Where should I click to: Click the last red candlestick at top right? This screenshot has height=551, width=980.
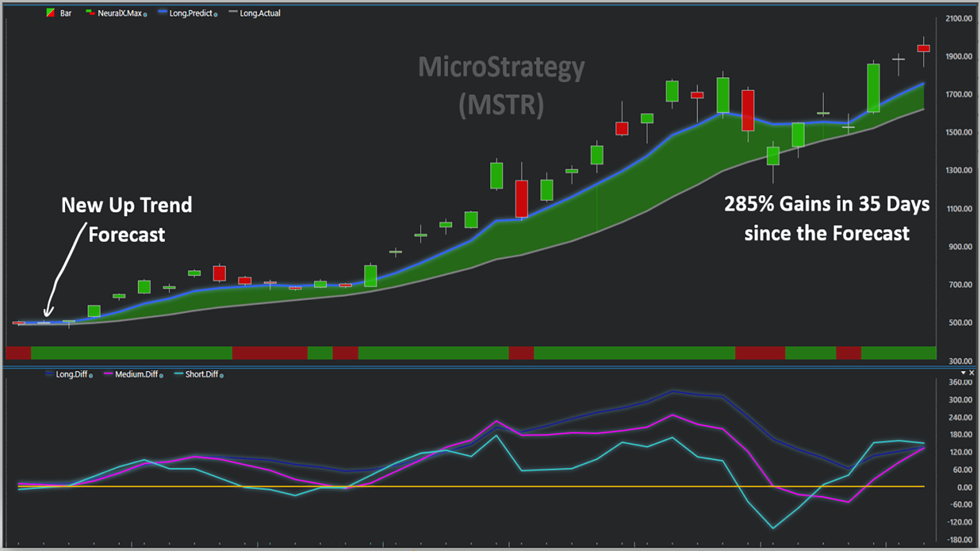923,48
